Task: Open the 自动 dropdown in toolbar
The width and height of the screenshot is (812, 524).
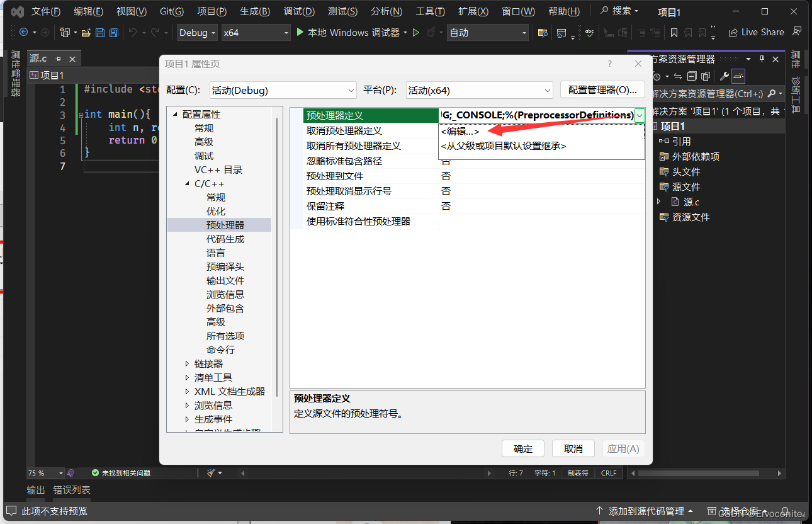Action: 488,33
